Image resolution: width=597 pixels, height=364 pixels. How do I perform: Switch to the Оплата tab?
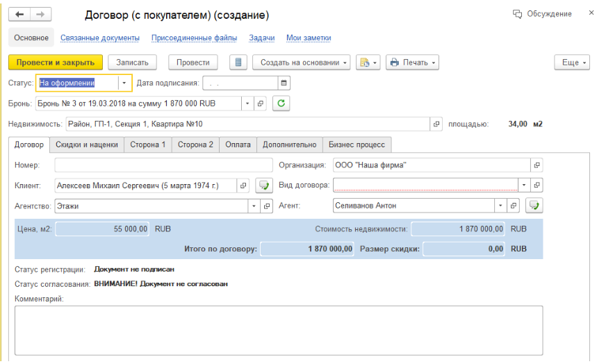pos(238,144)
